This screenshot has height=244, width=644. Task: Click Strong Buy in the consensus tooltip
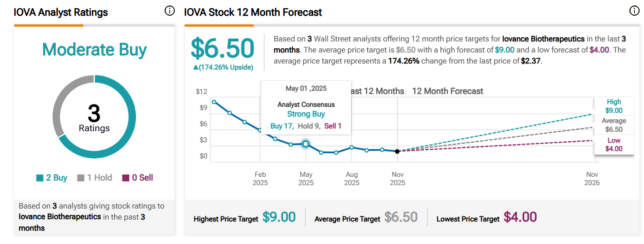point(306,114)
